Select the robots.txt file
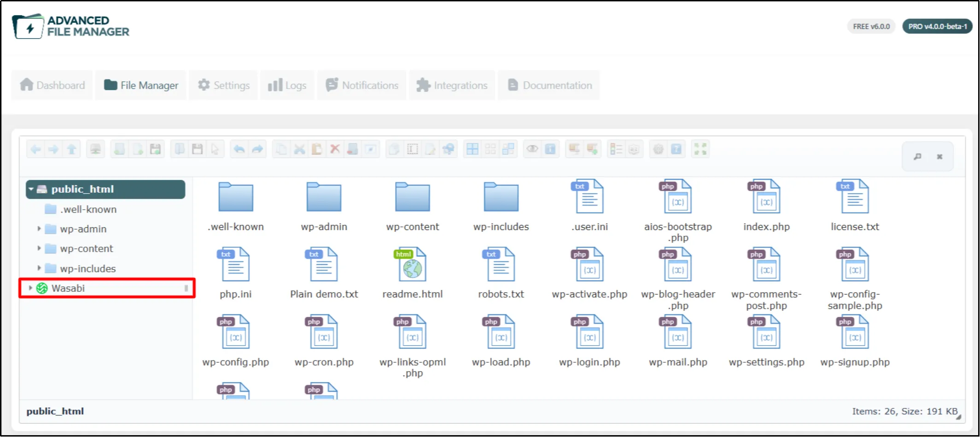This screenshot has height=437, width=980. coord(501,274)
